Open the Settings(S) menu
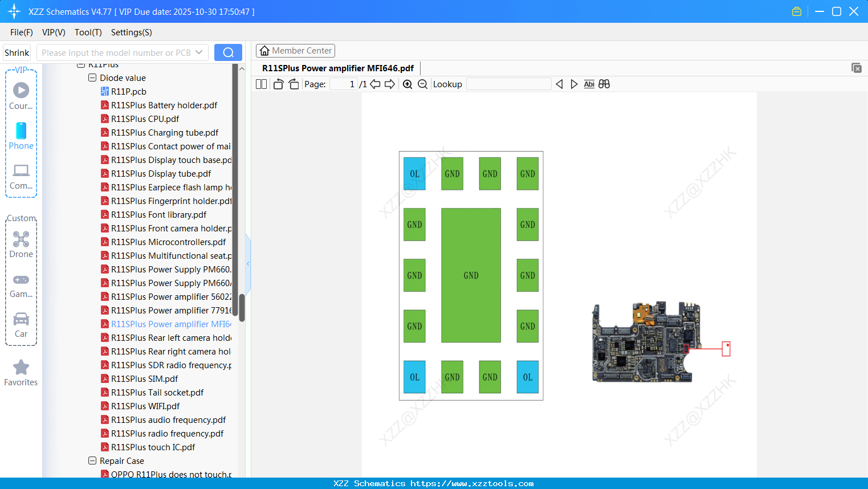The image size is (868, 489). [x=131, y=32]
